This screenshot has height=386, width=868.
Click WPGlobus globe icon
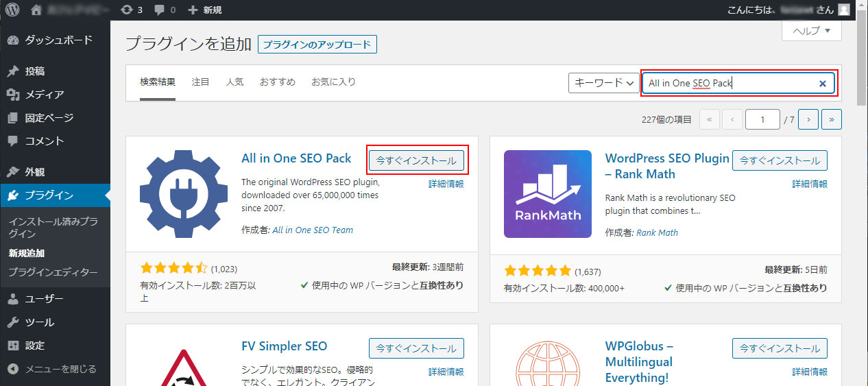pyautogui.click(x=548, y=363)
